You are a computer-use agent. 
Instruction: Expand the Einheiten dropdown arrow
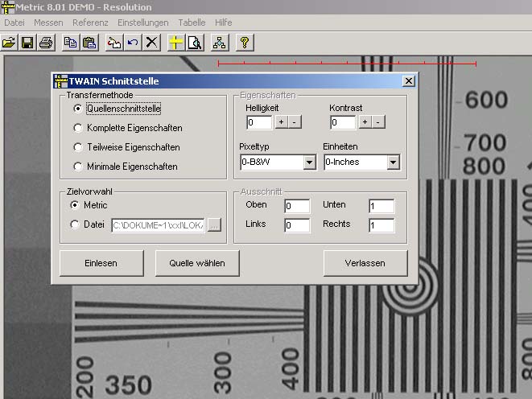pos(393,162)
